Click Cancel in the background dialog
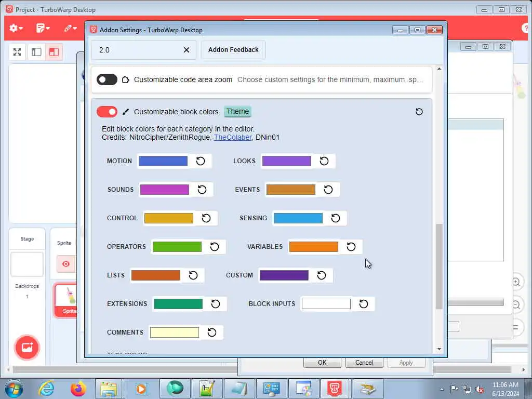Viewport: 532px width, 399px height. [364, 363]
